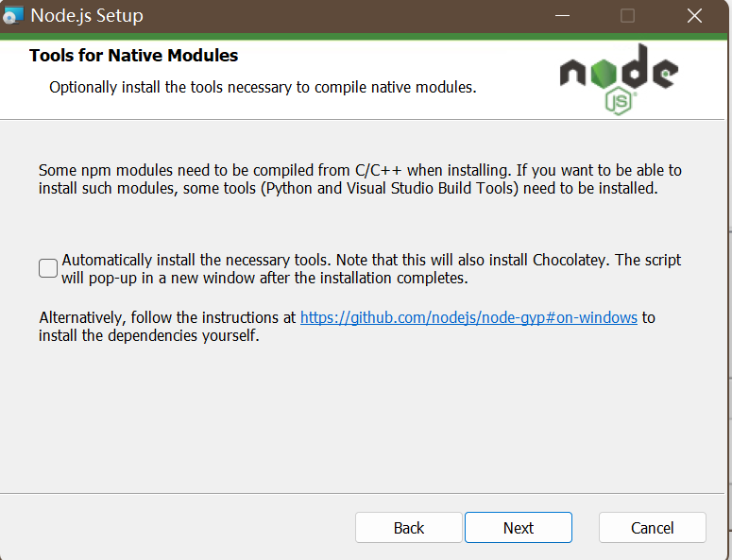Click the disabled maximize window button
This screenshot has height=560, width=732.
point(627,15)
